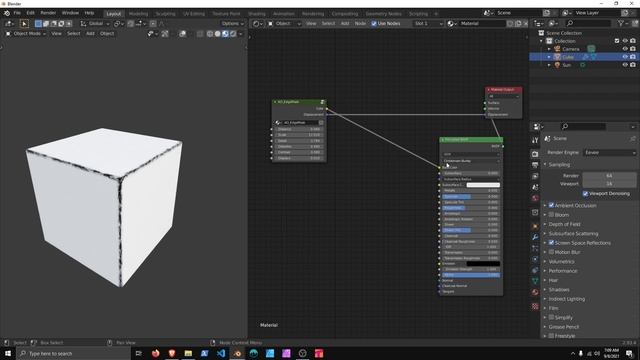This screenshot has width=640, height=360.
Task: Open the Object Constraints properties tab
Action: 535,270
